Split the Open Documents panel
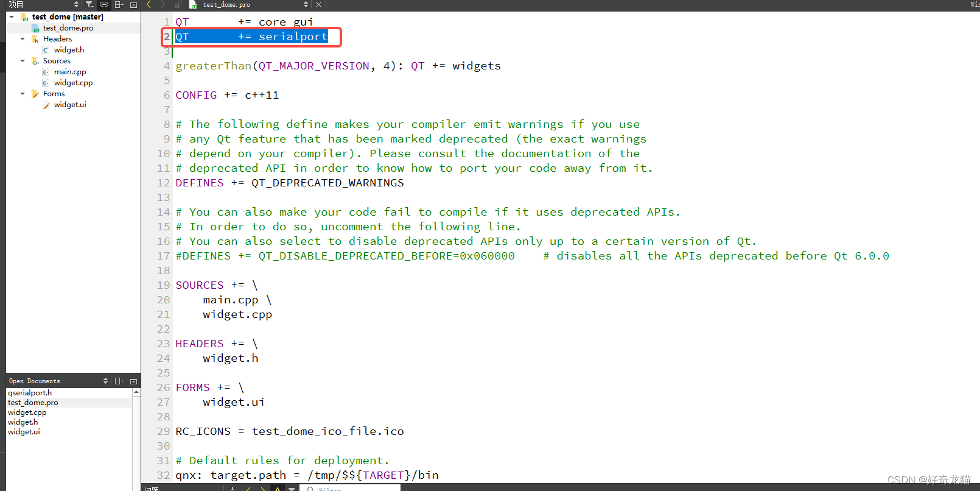Screen dimensions: 980x491 pyautogui.click(x=119, y=381)
